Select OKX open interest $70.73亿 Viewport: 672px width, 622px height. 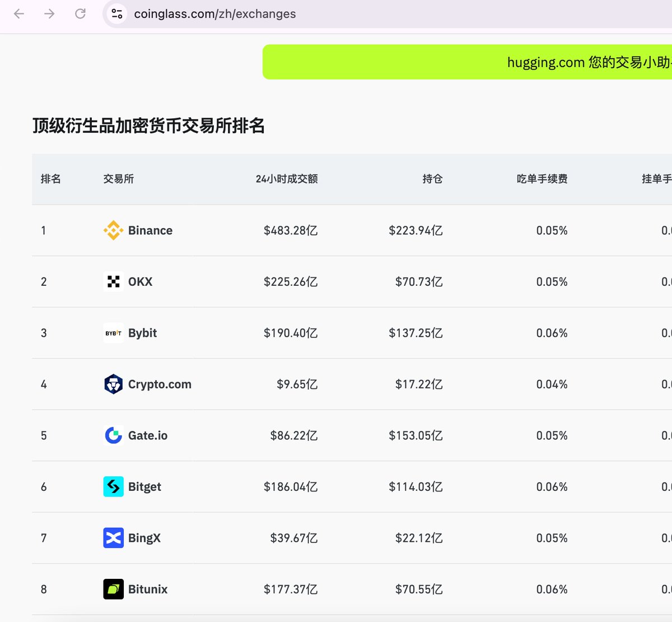coord(419,282)
